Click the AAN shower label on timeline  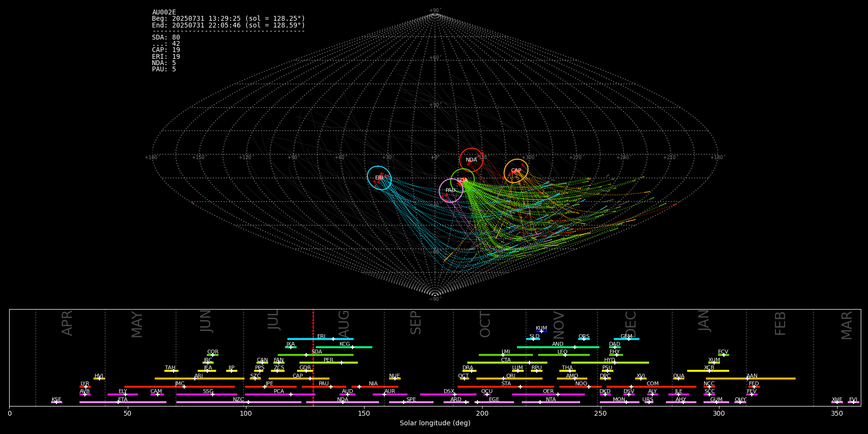click(x=752, y=376)
